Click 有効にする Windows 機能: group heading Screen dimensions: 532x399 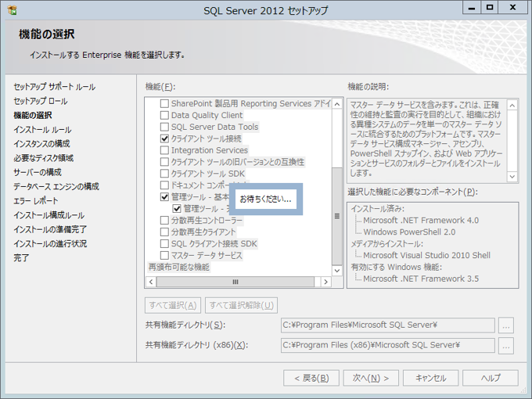click(x=397, y=267)
